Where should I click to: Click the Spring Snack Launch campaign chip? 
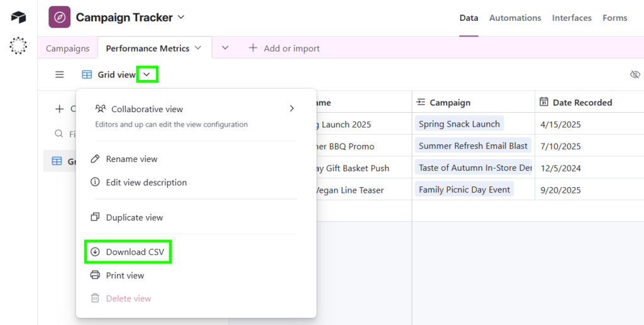[459, 124]
